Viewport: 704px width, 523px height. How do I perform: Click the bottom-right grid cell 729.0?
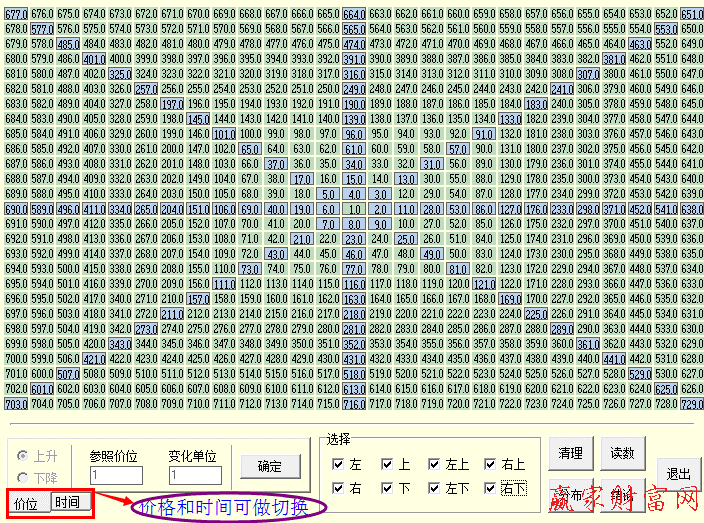point(692,404)
